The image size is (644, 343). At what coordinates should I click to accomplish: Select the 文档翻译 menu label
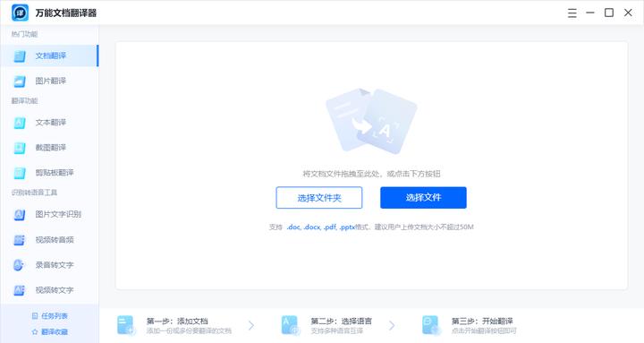[x=50, y=56]
